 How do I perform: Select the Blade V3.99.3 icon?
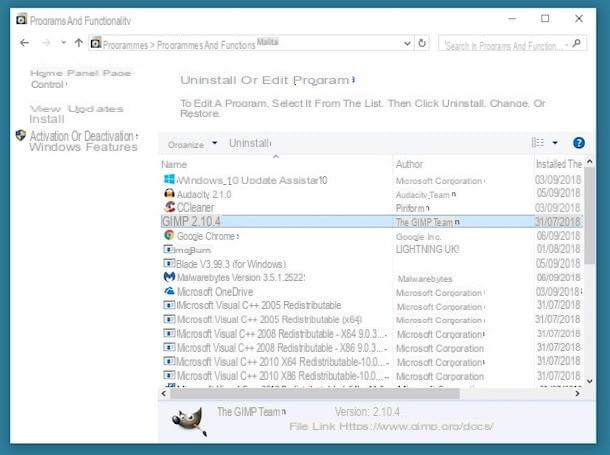point(169,263)
